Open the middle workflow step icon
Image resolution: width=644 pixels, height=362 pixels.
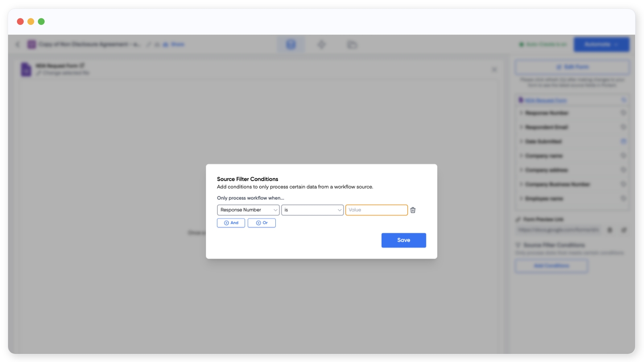tap(321, 44)
